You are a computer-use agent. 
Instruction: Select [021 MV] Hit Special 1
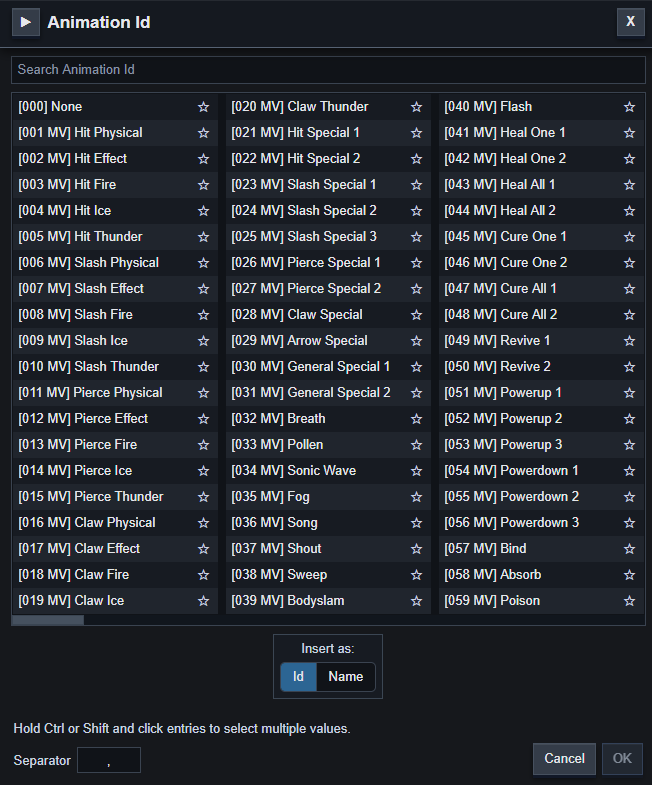coord(328,133)
